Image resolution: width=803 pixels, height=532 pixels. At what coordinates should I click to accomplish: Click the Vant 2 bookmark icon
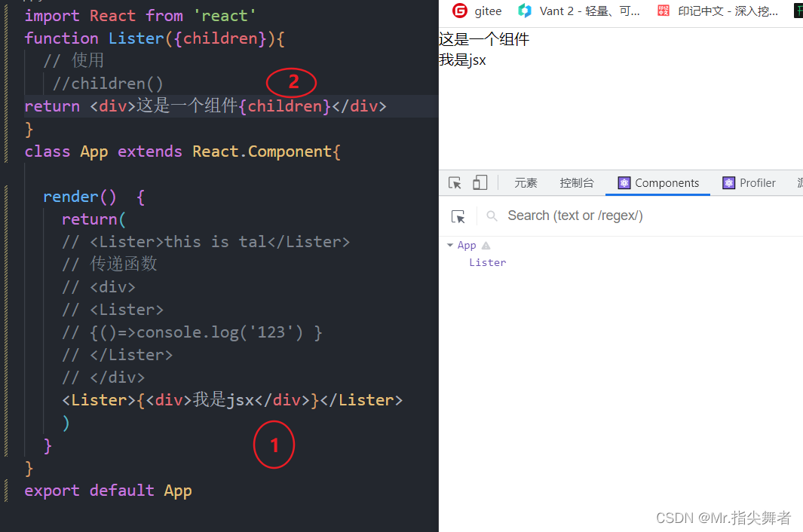[x=526, y=11]
